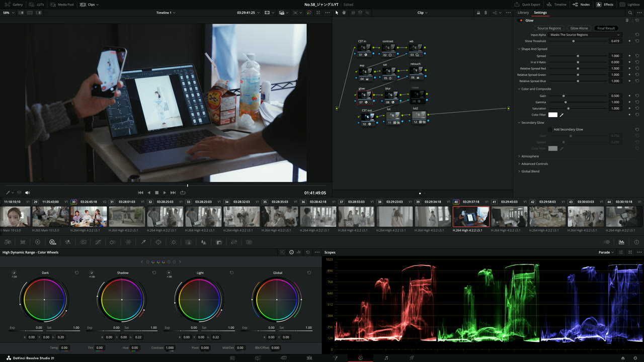Search the effects panel
The height and width of the screenshot is (362, 644).
[630, 13]
